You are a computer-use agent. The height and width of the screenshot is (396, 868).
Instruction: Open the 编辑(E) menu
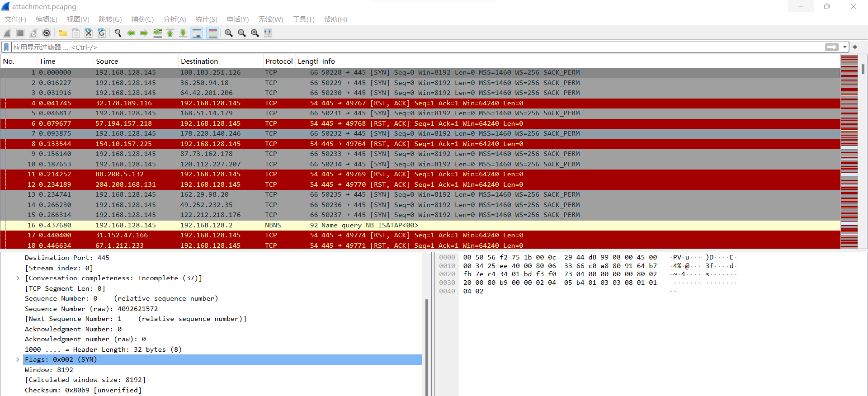[x=47, y=19]
